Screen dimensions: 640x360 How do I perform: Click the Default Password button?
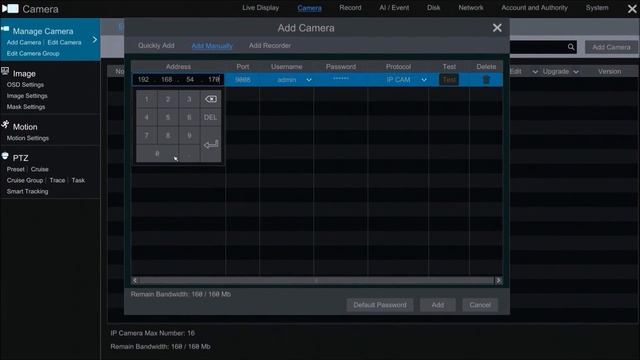point(380,305)
